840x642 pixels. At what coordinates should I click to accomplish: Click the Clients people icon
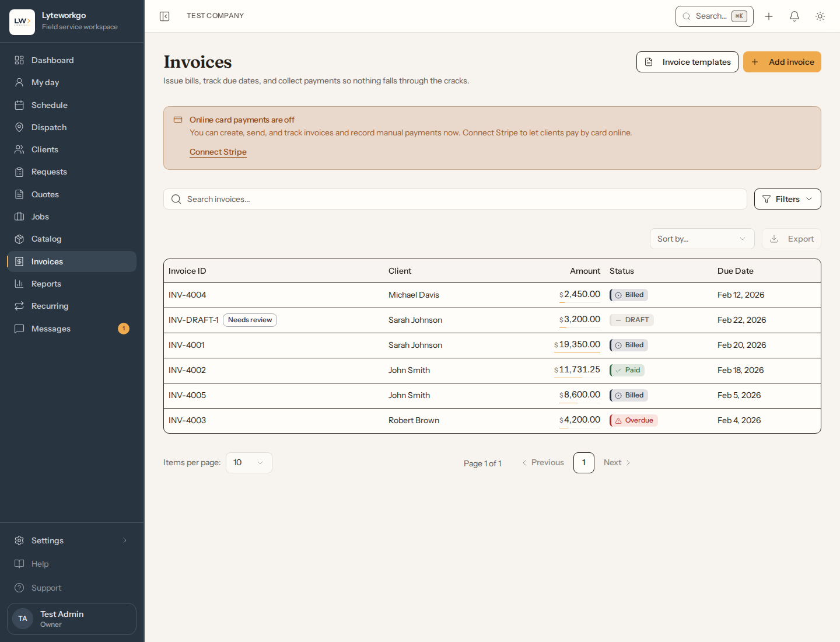coord(19,149)
